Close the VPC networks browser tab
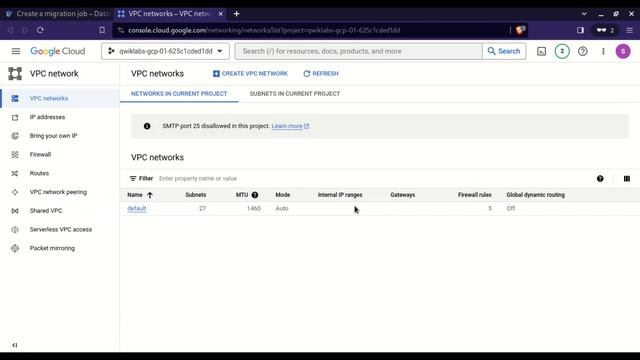 click(220, 13)
